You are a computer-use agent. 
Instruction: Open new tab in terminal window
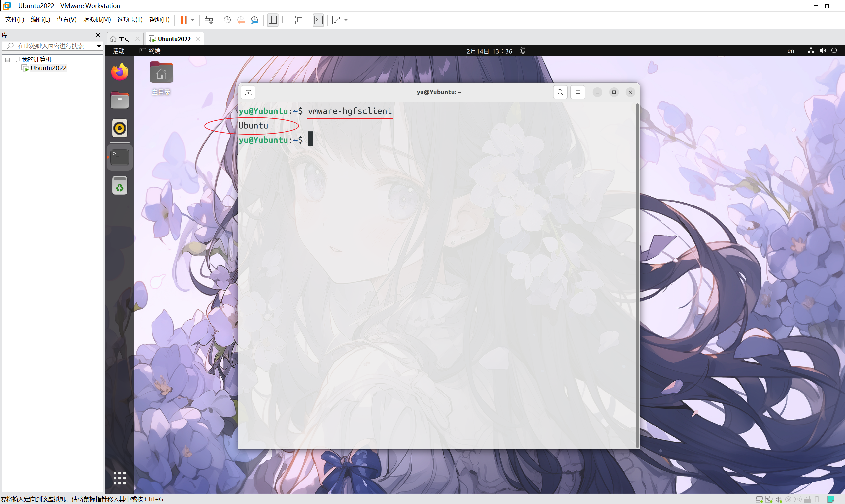tap(248, 92)
